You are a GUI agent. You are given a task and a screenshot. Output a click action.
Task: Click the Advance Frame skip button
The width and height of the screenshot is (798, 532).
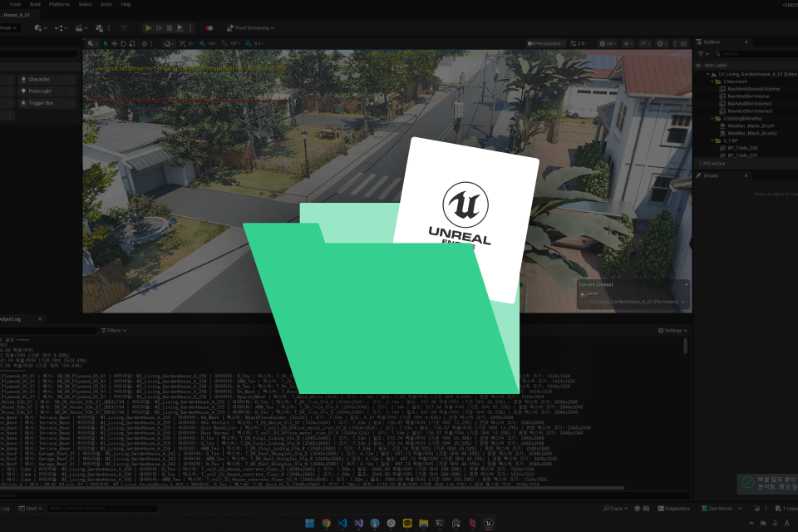point(159,28)
